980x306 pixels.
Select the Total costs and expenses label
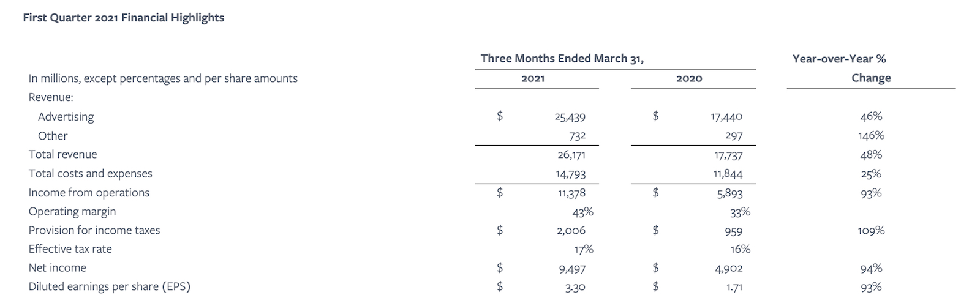tap(90, 173)
